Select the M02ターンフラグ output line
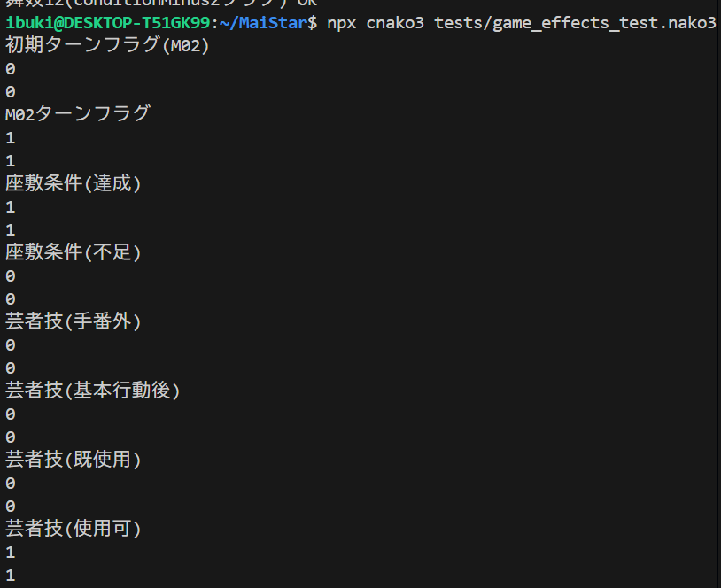Image resolution: width=721 pixels, height=588 pixels. (x=78, y=113)
